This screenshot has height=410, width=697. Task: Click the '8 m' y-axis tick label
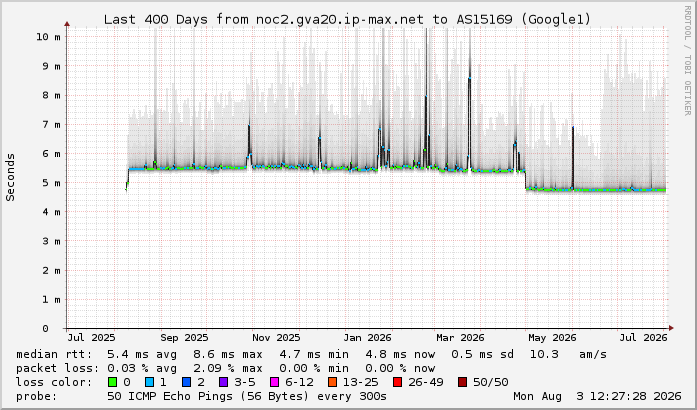coord(51,95)
